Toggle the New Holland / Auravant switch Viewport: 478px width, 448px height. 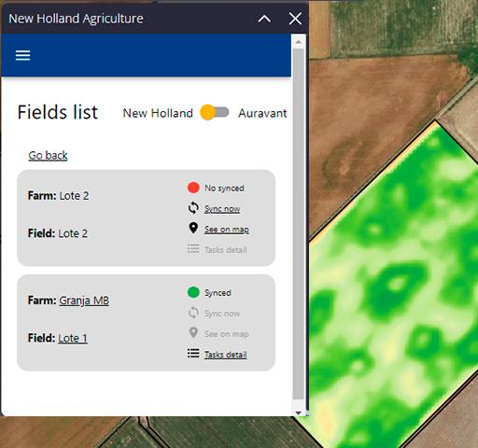point(215,112)
